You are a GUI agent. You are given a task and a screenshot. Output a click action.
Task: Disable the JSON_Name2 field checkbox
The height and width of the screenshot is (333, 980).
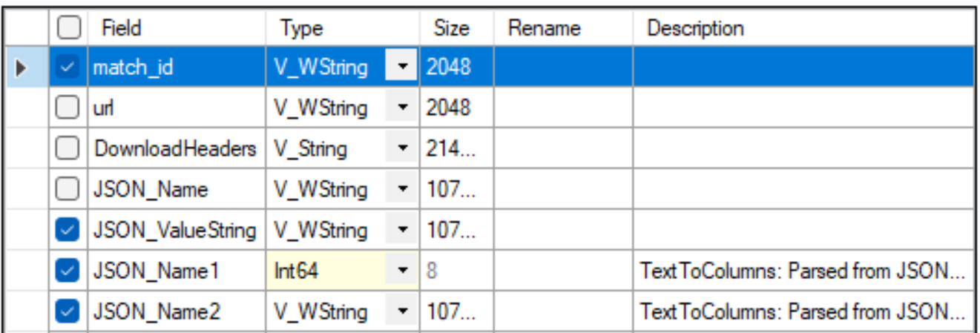(68, 311)
